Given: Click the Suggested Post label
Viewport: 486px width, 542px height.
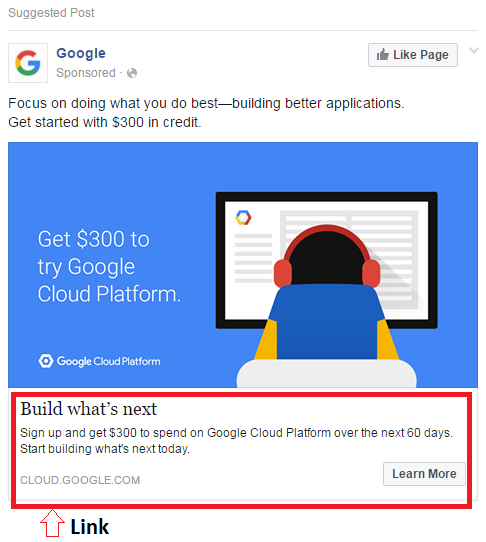Looking at the screenshot, I should tap(51, 13).
